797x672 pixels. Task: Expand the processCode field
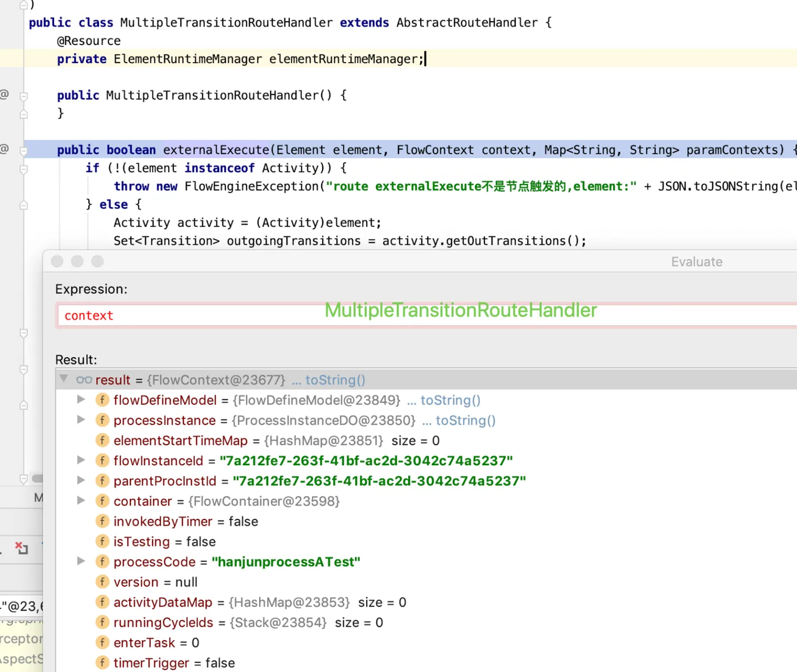(x=81, y=561)
